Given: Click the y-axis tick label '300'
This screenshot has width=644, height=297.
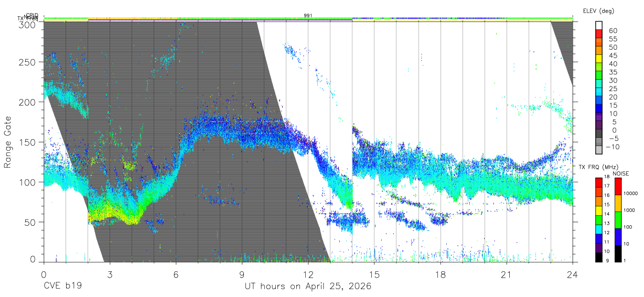Looking at the screenshot, I should [x=27, y=24].
